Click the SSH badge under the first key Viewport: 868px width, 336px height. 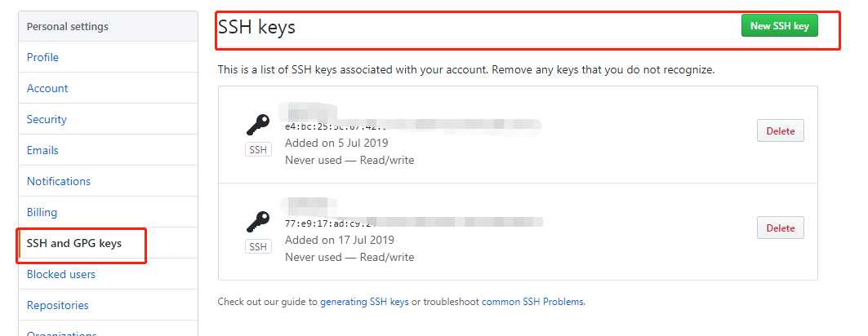pyautogui.click(x=258, y=150)
